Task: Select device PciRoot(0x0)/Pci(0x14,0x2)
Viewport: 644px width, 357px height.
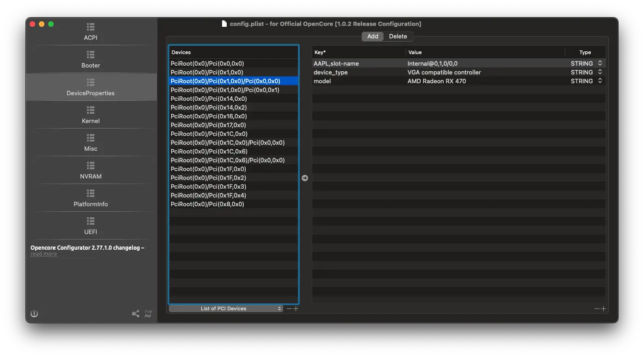Action: [x=234, y=107]
